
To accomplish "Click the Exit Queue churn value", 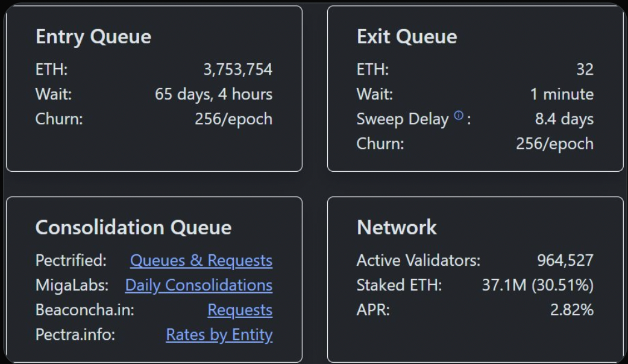I will (x=554, y=143).
